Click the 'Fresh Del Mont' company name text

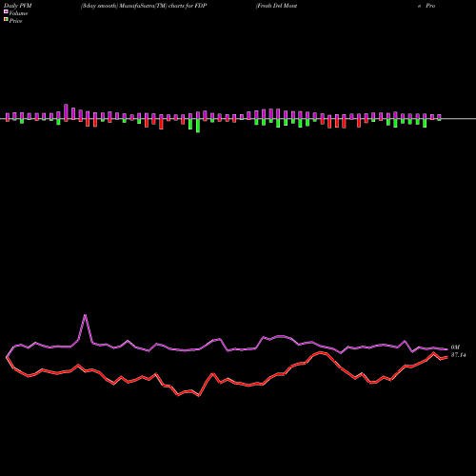coord(277,6)
